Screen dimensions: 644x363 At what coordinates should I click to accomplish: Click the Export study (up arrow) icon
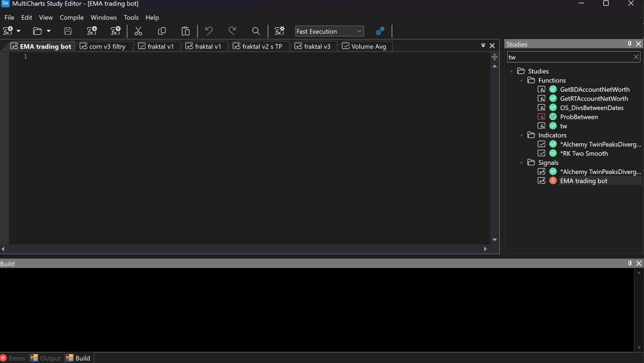click(115, 31)
